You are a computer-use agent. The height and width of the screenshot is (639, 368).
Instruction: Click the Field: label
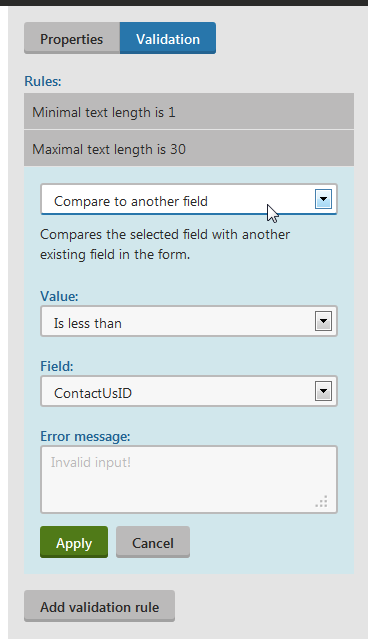point(57,366)
